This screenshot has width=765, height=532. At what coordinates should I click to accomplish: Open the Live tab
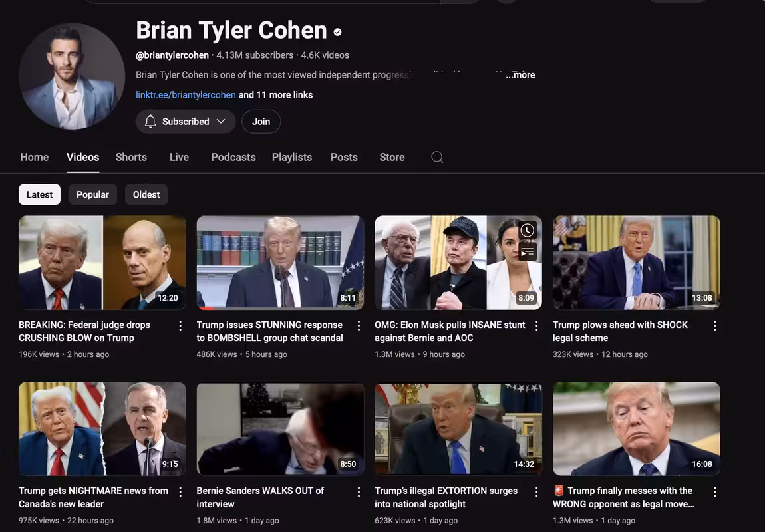pyautogui.click(x=179, y=157)
